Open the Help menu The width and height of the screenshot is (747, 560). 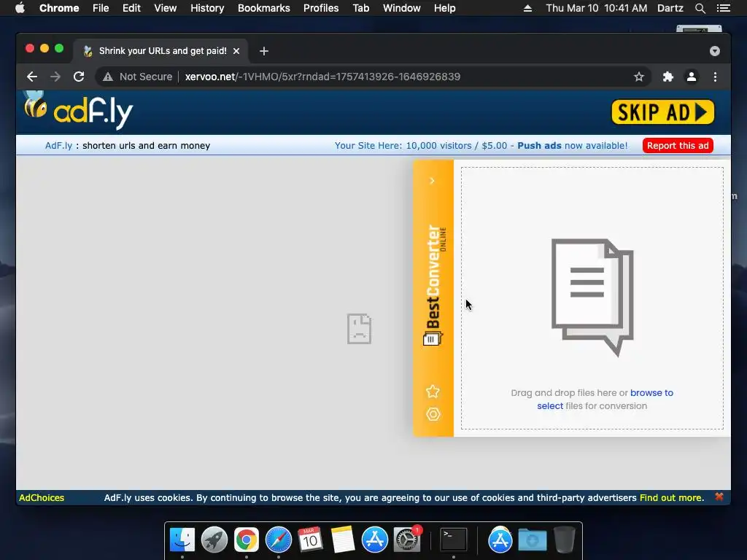point(444,8)
